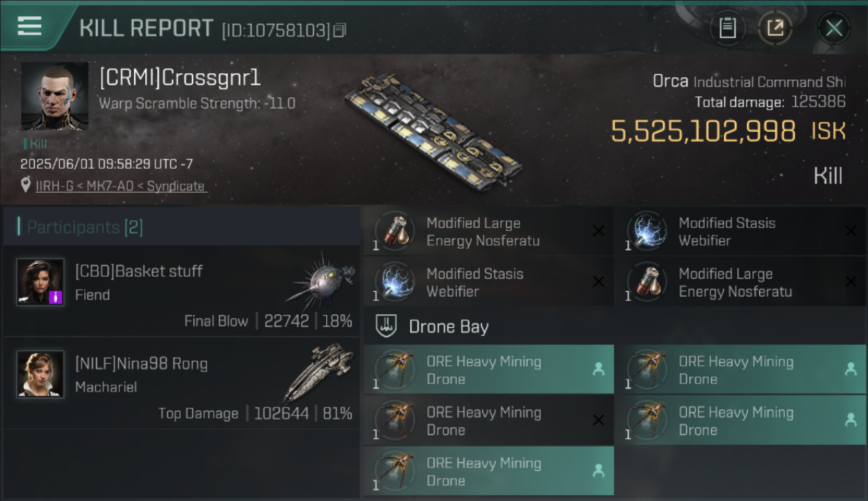Open the hamburger menu icon
Screen dimensions: 868x501
tap(29, 27)
